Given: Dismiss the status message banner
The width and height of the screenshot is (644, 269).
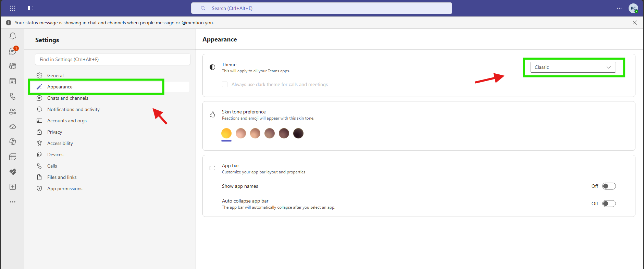Looking at the screenshot, I should 635,23.
